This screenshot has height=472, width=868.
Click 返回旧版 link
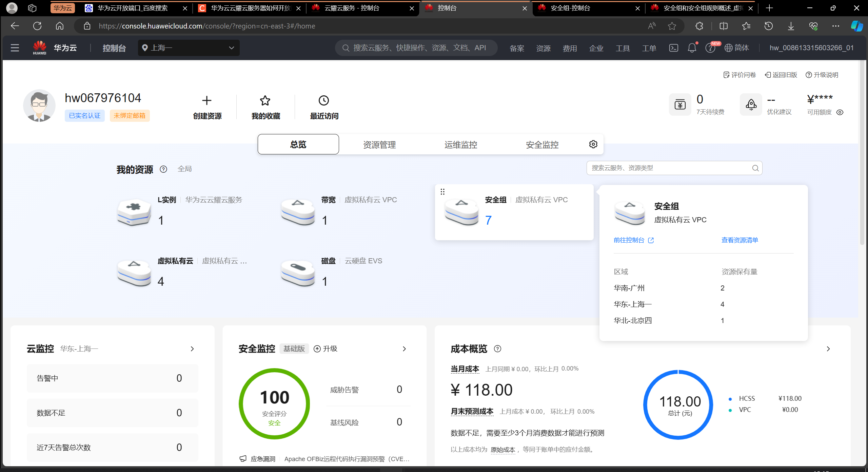pos(781,75)
